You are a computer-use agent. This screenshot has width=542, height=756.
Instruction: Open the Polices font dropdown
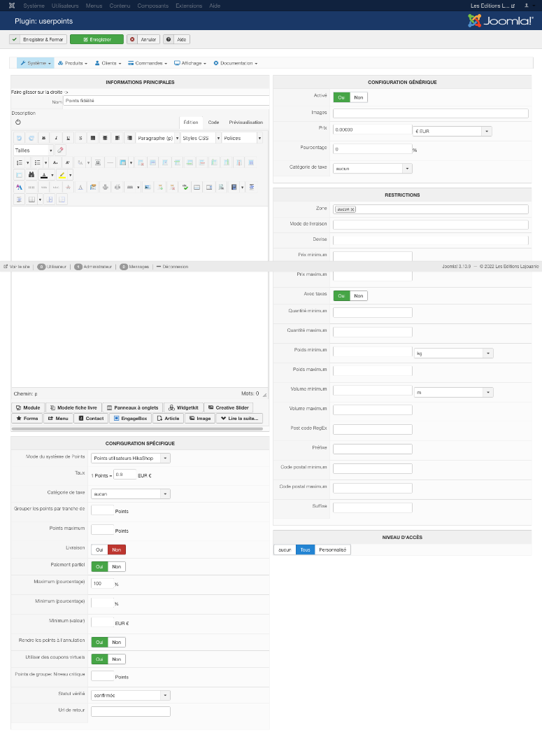(x=243, y=138)
